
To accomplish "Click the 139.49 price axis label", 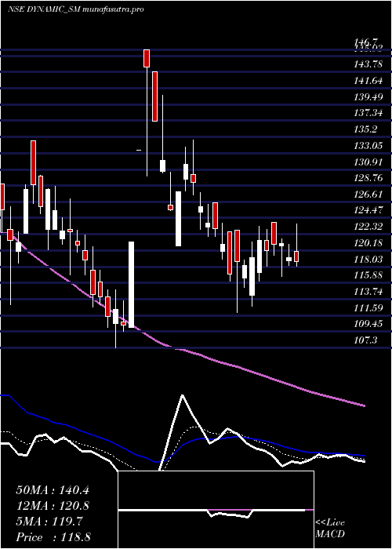I will [x=368, y=97].
